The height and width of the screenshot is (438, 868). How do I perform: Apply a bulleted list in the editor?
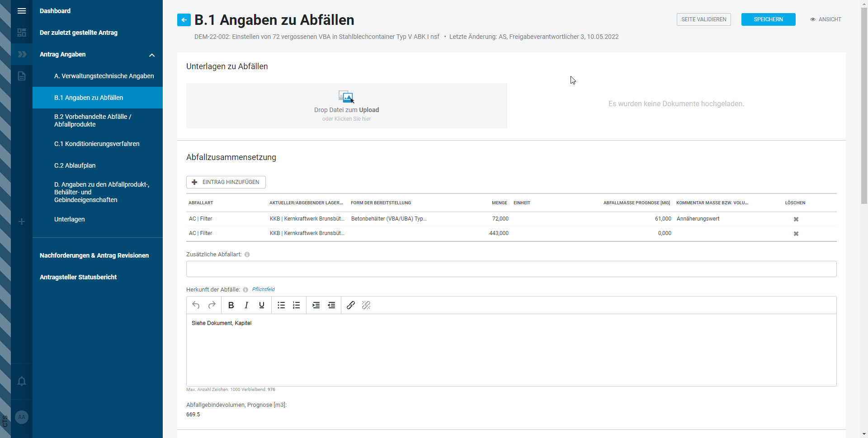click(281, 305)
